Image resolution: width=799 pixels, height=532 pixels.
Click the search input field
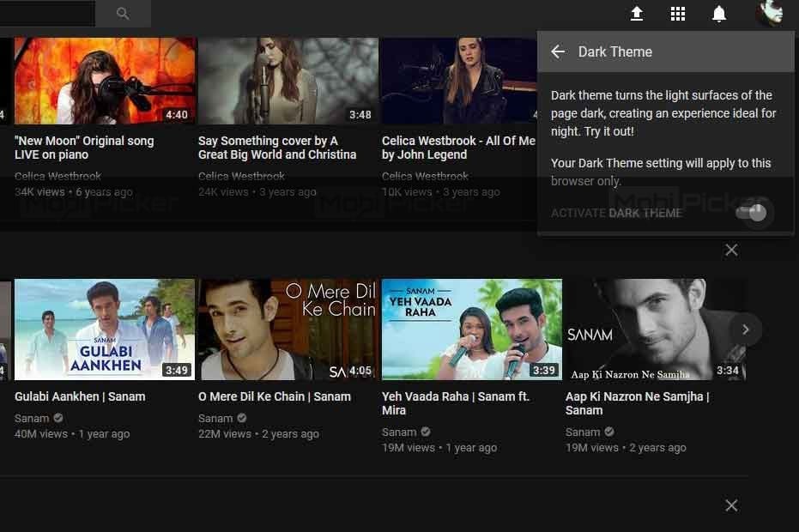tap(47, 13)
